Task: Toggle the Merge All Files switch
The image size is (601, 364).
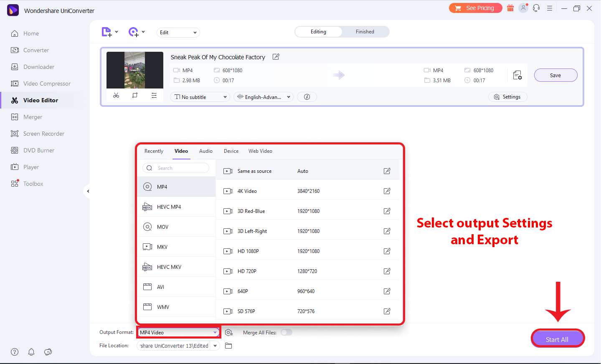Action: click(x=287, y=333)
